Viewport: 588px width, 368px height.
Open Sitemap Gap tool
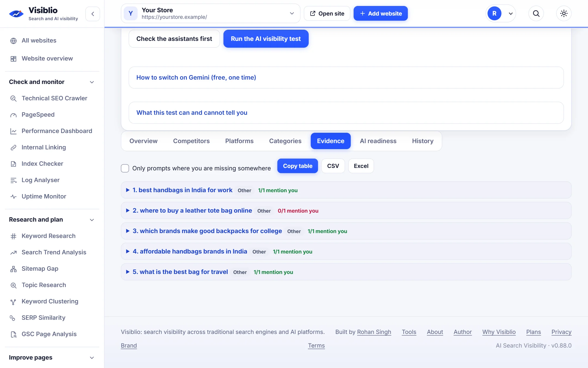click(x=40, y=269)
